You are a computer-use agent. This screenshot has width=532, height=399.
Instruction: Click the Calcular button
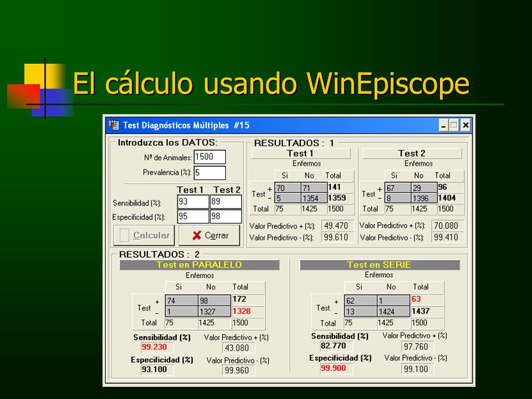pyautogui.click(x=144, y=235)
